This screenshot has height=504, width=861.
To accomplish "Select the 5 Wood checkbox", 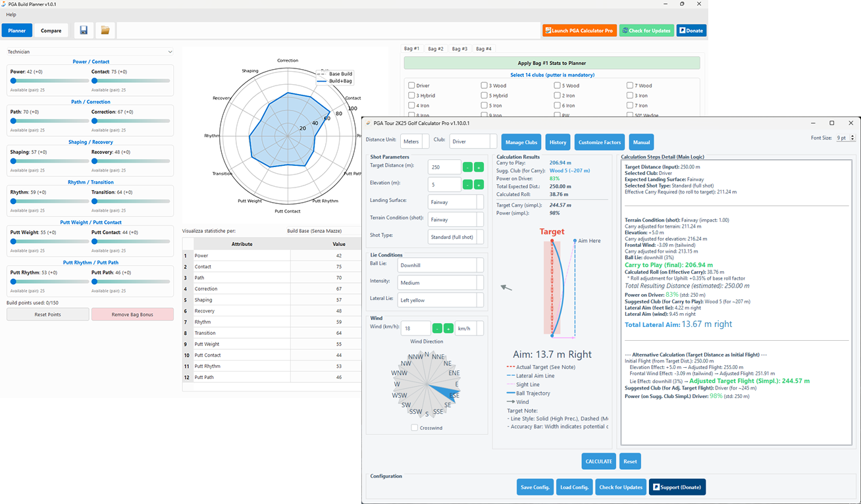I will click(558, 86).
